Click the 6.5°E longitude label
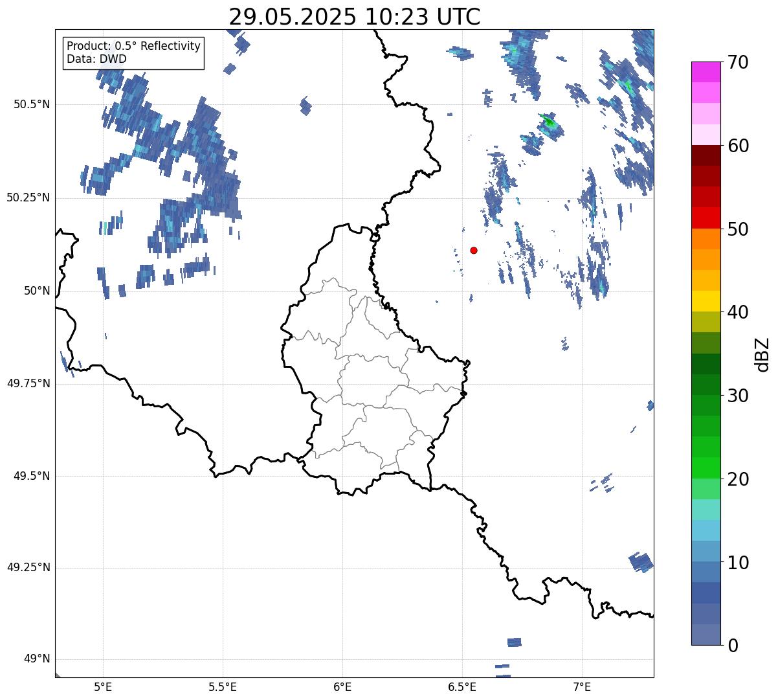The width and height of the screenshot is (778, 700). click(x=462, y=687)
